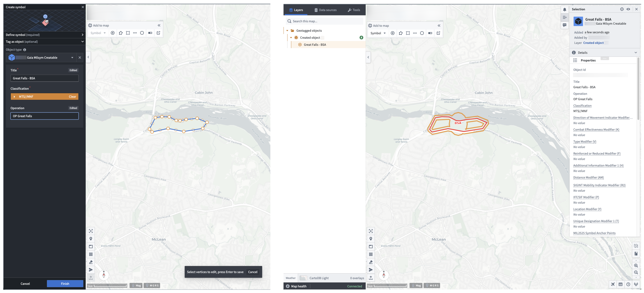Image resolution: width=644 pixels, height=293 pixels.
Task: Switch to the Tools tab
Action: point(354,10)
